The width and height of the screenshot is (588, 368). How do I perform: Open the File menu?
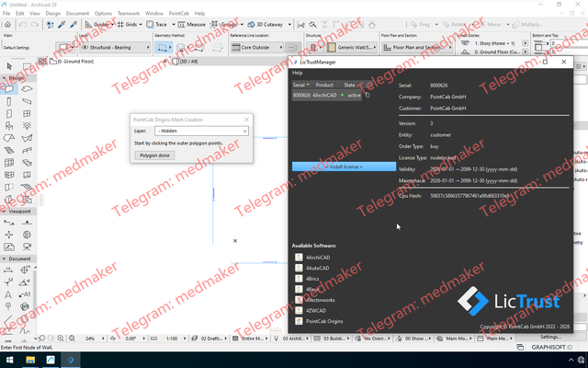(x=6, y=13)
